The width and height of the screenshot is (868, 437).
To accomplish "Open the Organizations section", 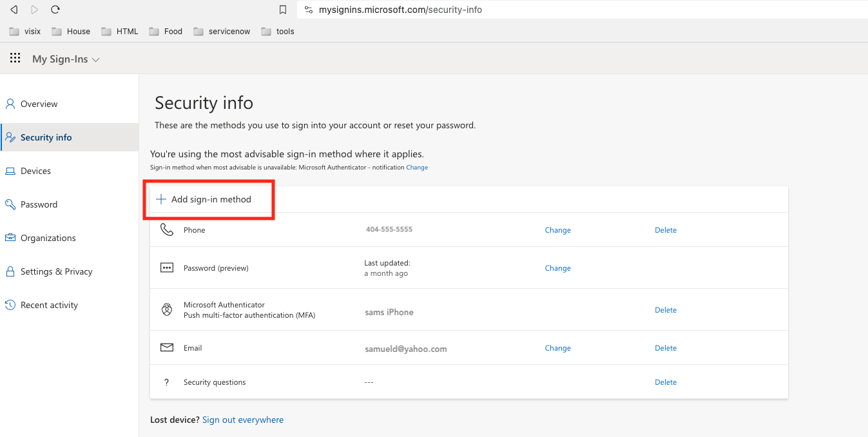I will pos(69,238).
